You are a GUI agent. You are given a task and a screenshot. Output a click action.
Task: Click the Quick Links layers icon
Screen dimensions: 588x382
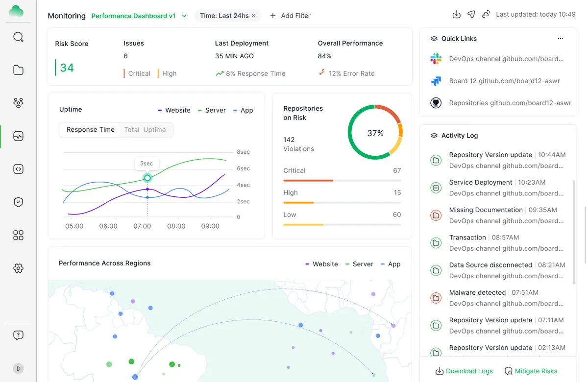[434, 39]
